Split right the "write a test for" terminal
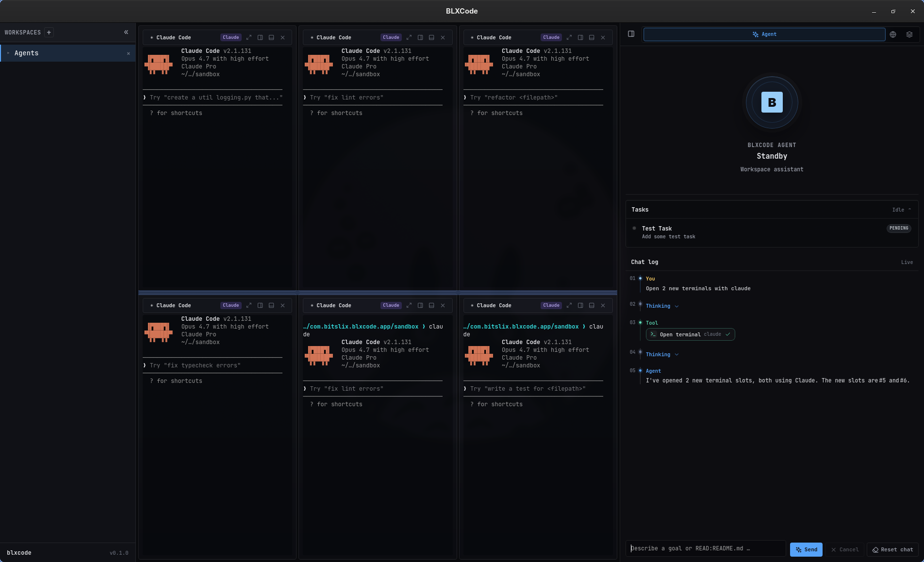924x562 pixels. (580, 305)
